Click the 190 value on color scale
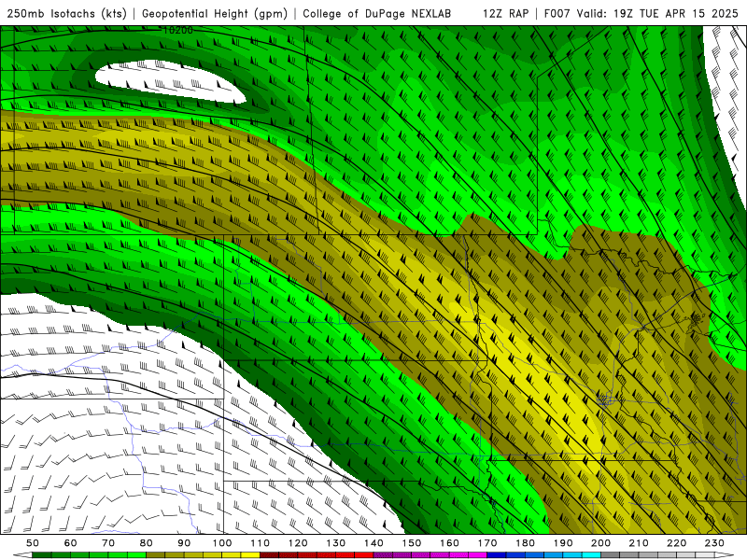 coord(563,543)
